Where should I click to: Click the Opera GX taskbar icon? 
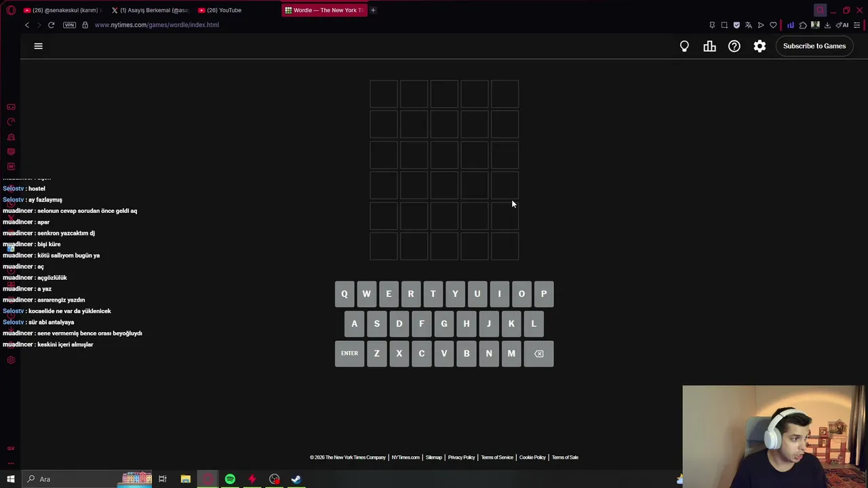pos(208,479)
